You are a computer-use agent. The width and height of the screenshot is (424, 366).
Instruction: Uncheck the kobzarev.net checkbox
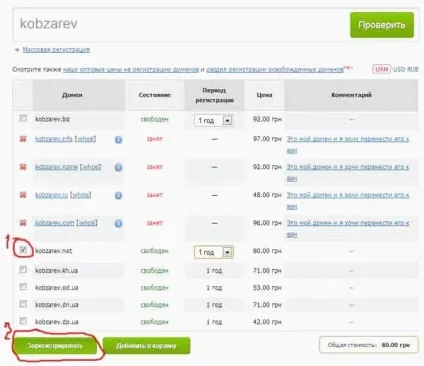click(x=23, y=250)
